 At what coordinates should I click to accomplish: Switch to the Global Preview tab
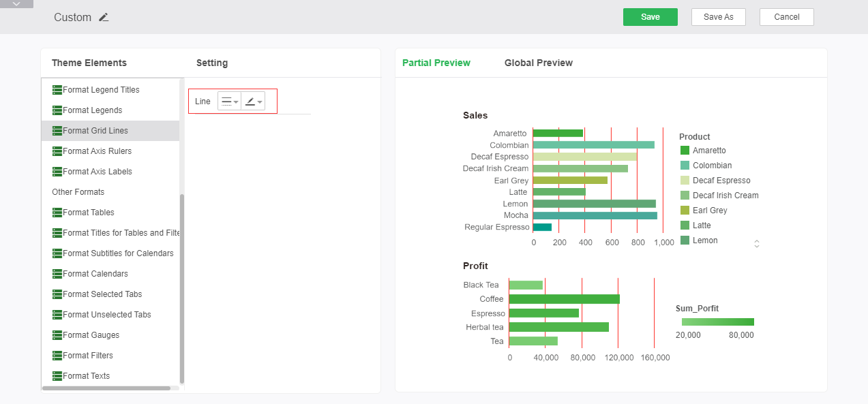[x=538, y=63]
